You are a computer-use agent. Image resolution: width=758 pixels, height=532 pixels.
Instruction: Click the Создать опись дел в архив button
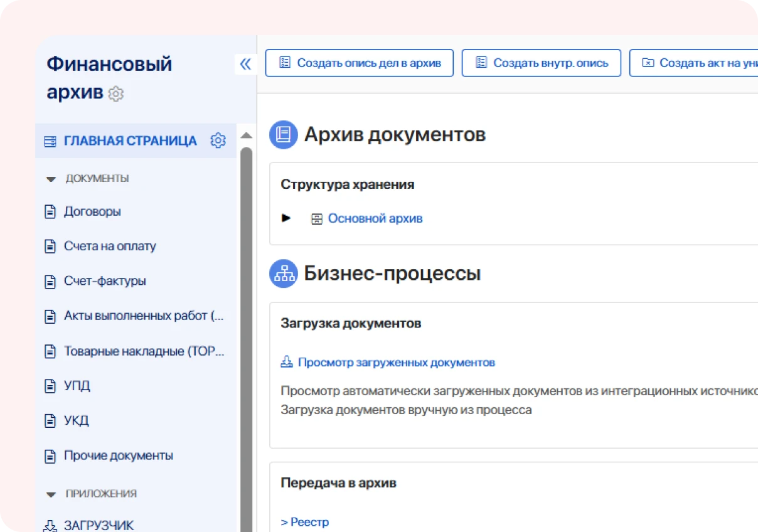359,63
